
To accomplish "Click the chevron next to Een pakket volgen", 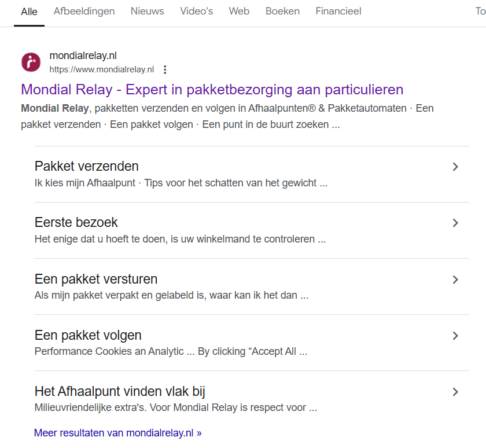I will [455, 336].
